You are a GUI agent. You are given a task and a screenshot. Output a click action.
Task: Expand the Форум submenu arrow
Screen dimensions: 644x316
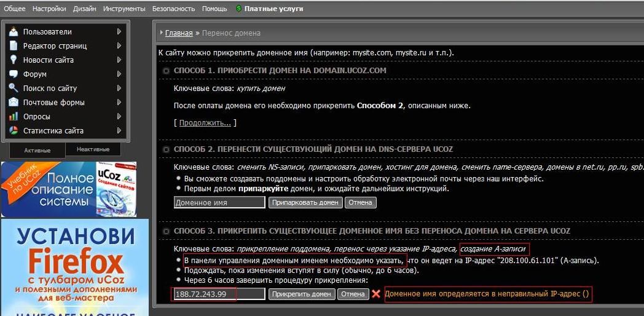(119, 74)
